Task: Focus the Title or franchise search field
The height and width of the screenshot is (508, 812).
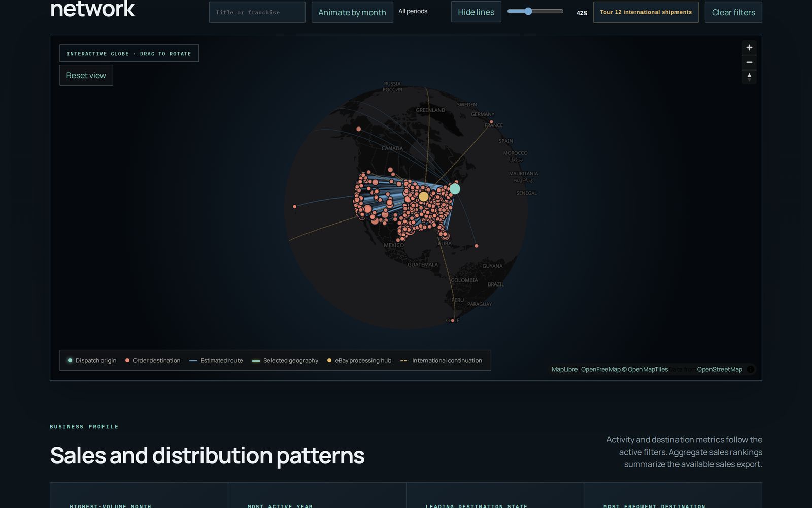Action: (257, 12)
